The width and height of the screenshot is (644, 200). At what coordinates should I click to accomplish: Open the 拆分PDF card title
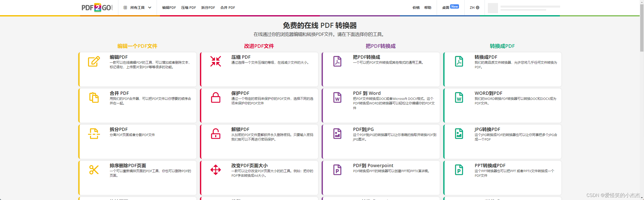119,129
